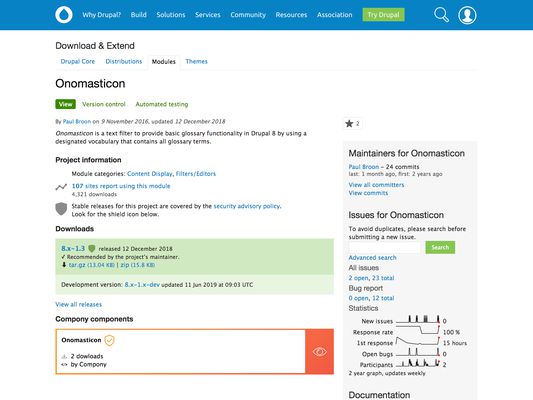Open the Build menu
The height and width of the screenshot is (400, 533).
(x=139, y=15)
